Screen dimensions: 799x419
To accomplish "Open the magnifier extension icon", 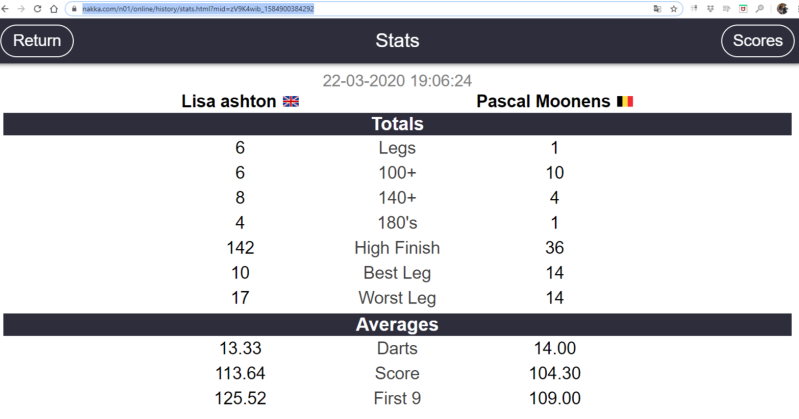I will (760, 8).
